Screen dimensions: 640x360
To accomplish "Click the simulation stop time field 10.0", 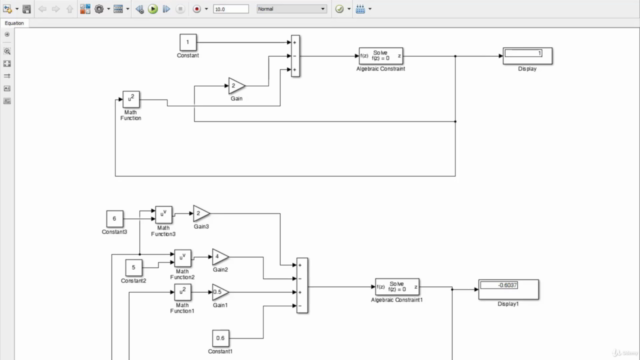I will point(231,9).
